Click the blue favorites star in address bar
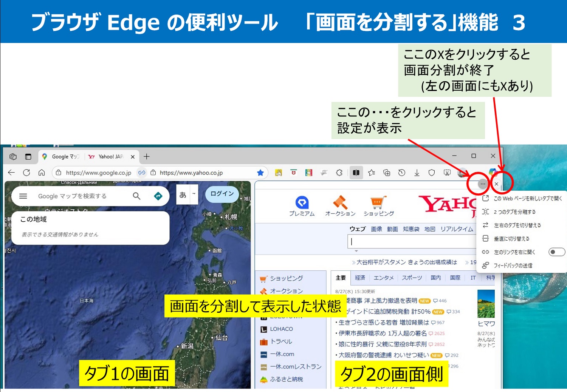The image size is (567, 392). [x=260, y=173]
